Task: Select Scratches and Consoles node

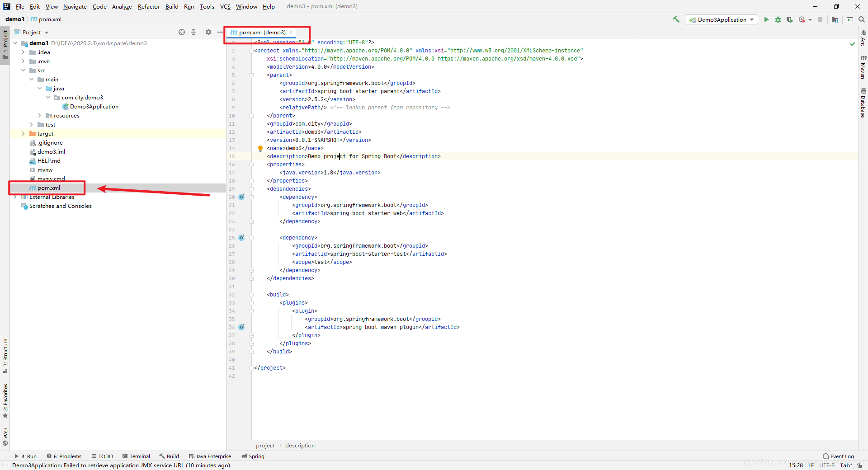Action: 61,206
